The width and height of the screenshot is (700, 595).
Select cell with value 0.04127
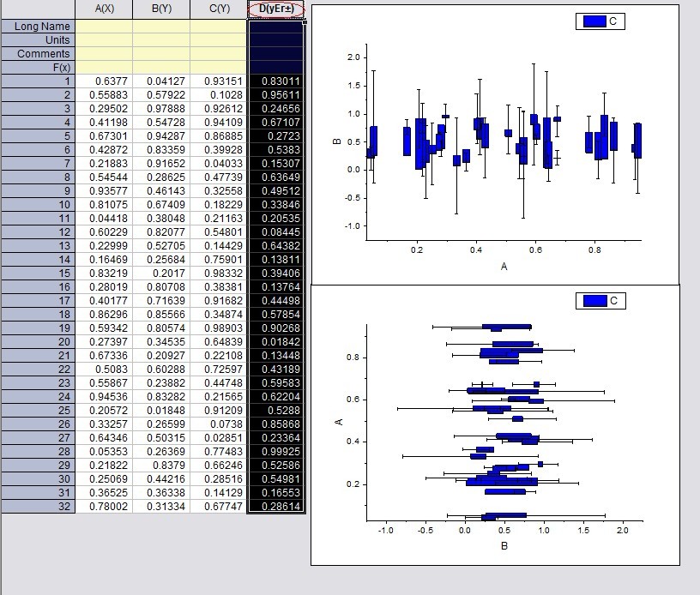tap(161, 81)
